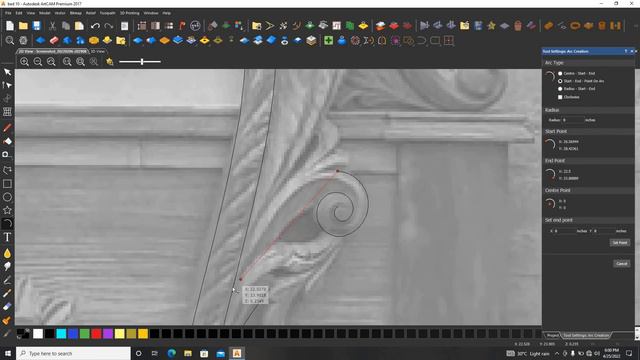Select the Create Rectangle tool
The height and width of the screenshot is (360, 640).
(7, 184)
